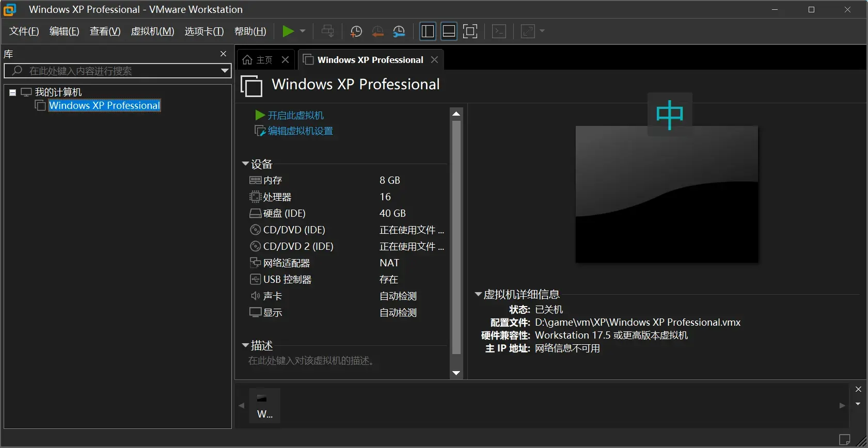The height and width of the screenshot is (448, 868).
Task: Click the take snapshot clock icon
Action: (x=356, y=31)
